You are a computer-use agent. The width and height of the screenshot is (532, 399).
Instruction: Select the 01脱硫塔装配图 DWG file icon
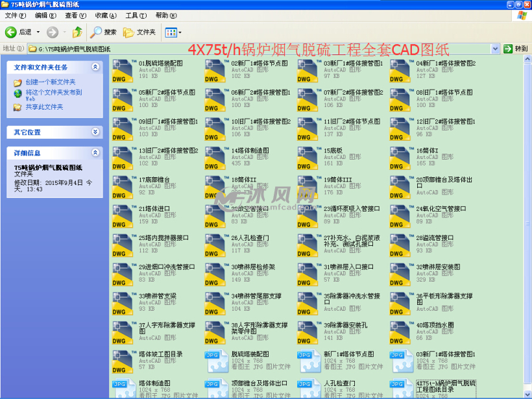click(123, 70)
